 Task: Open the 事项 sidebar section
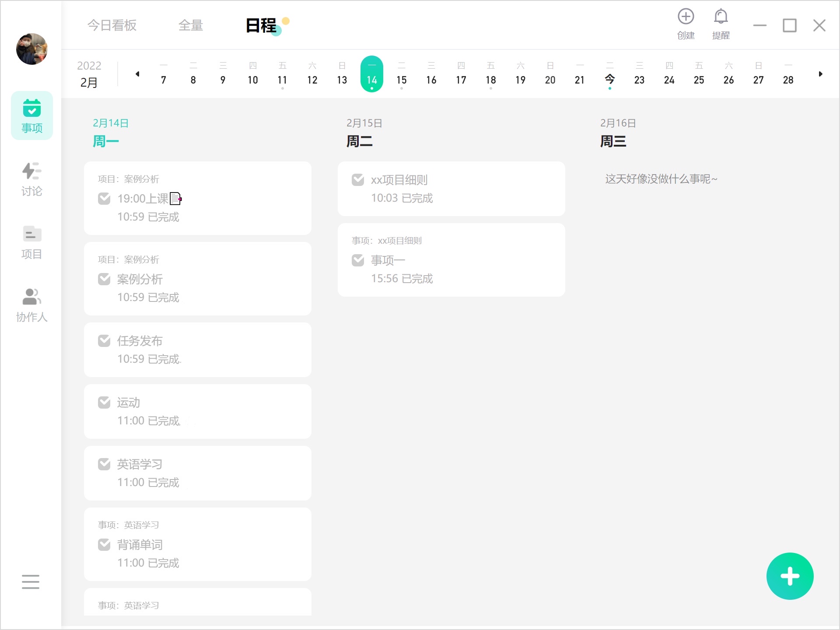(x=32, y=115)
